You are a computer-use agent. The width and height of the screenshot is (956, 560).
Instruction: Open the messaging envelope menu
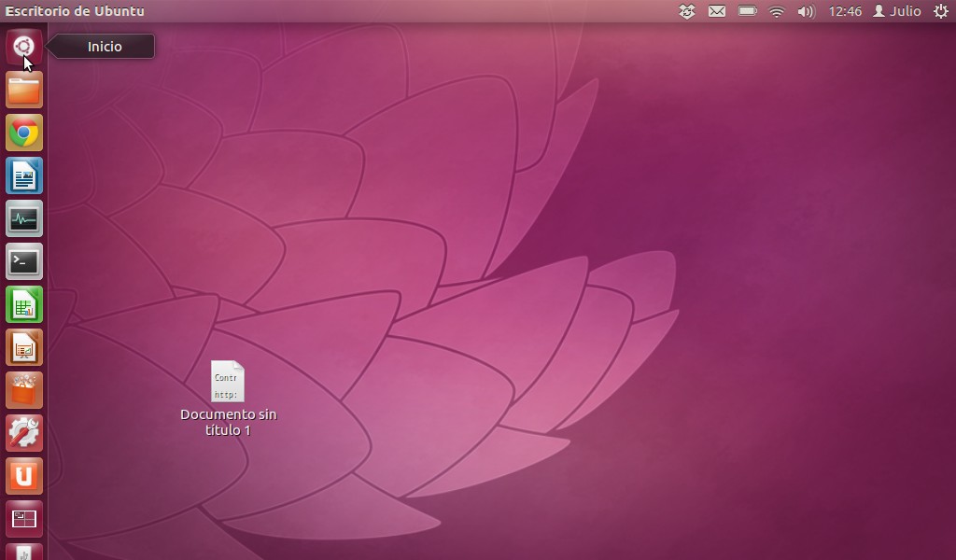click(x=717, y=11)
